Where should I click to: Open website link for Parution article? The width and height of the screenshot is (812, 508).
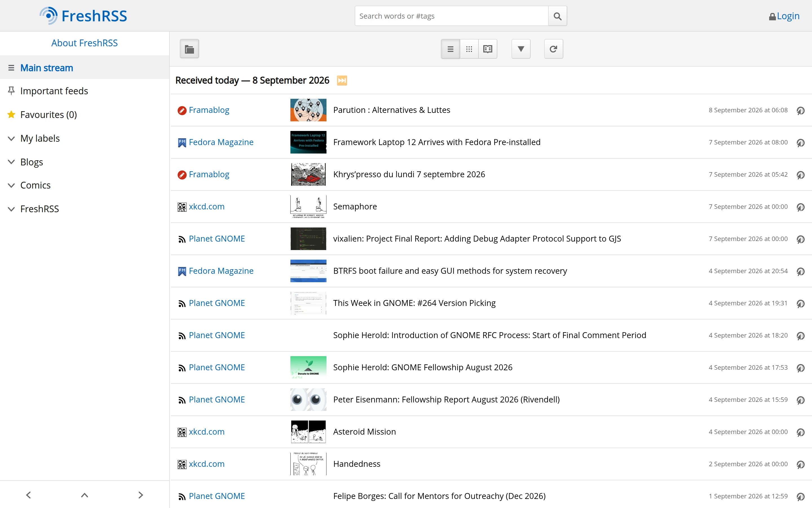point(801,111)
